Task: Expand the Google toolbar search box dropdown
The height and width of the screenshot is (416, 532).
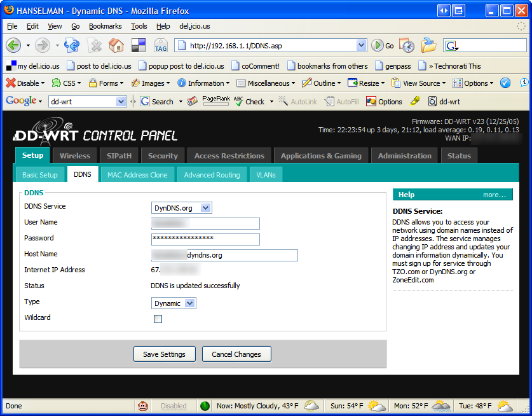Action: pos(121,102)
